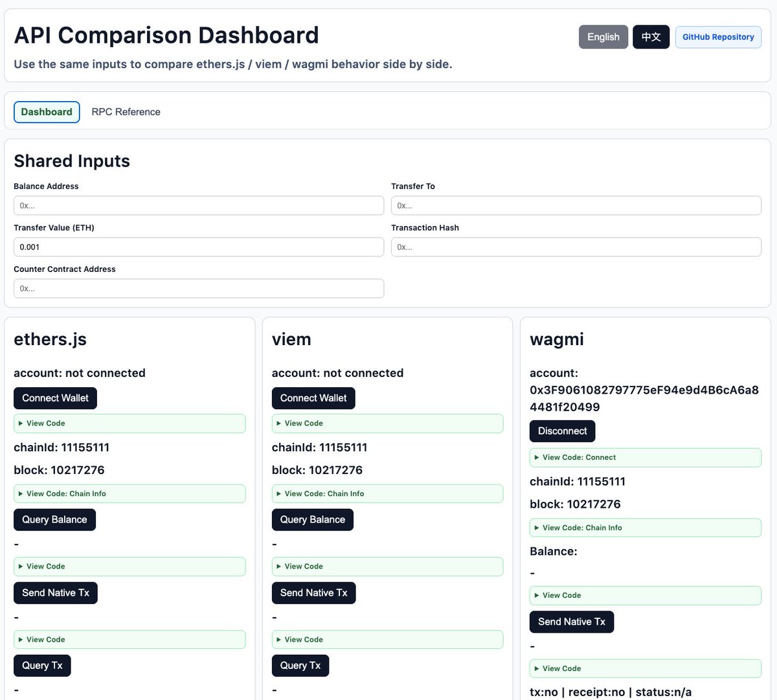Select the Dashboard tab
Viewport: 777px width, 700px height.
[x=47, y=112]
